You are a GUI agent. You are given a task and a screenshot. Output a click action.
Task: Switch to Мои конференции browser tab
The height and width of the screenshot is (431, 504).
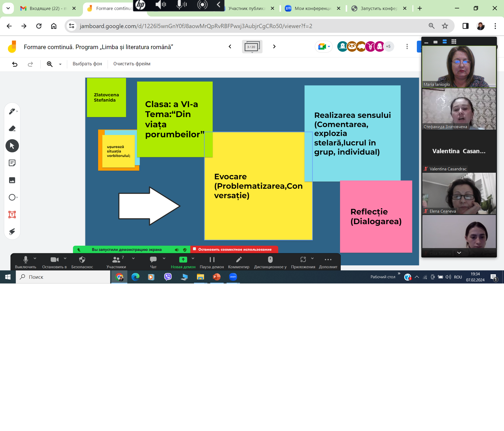[x=312, y=8]
